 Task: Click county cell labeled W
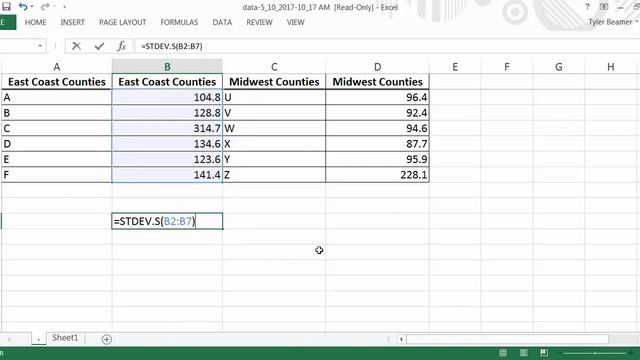[x=274, y=128]
